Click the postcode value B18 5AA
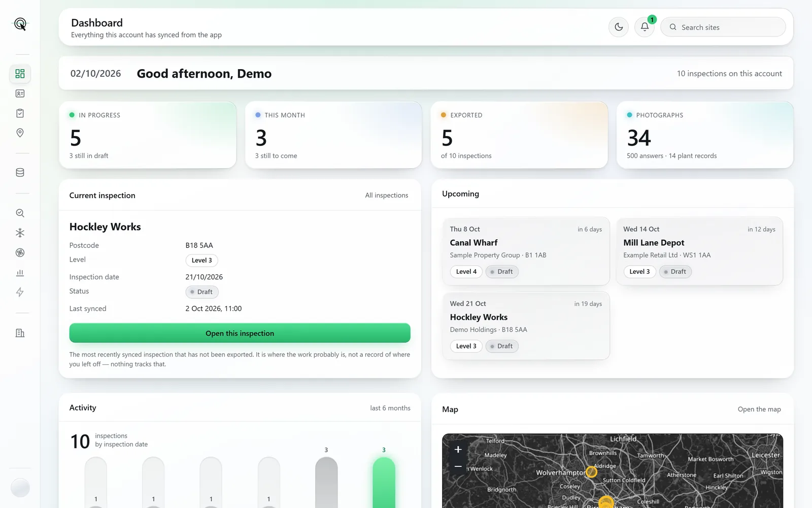812x508 pixels. click(199, 245)
